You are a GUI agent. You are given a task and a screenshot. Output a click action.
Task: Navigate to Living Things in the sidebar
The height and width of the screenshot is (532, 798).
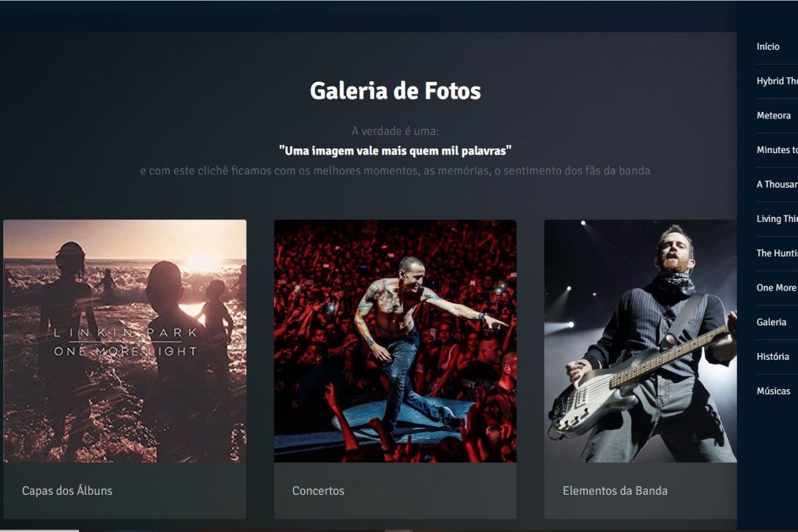click(777, 219)
